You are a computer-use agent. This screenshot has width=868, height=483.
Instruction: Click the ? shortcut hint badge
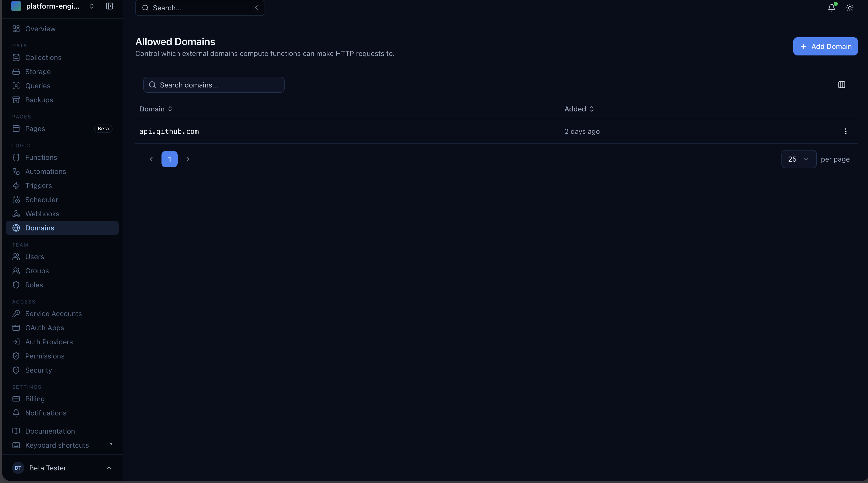[111, 445]
